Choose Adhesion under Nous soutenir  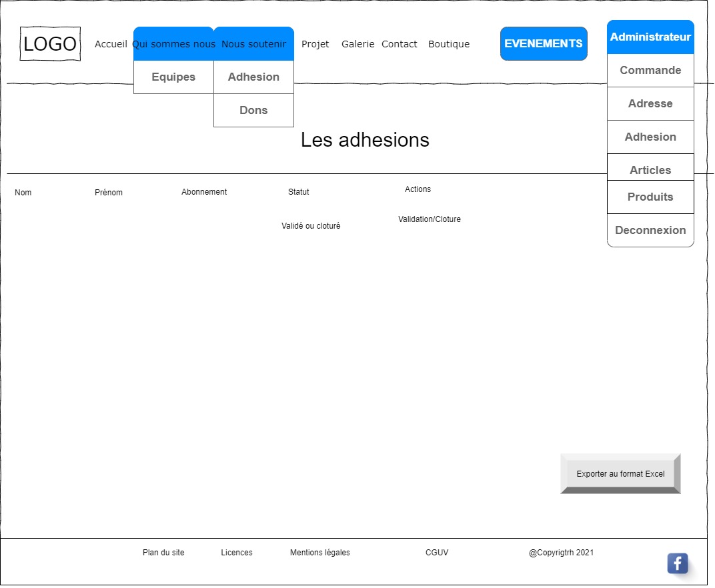coord(253,77)
